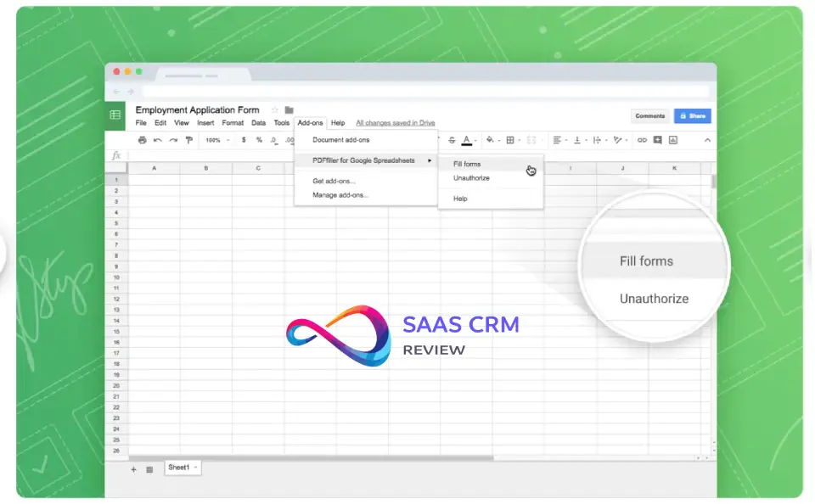Collapse the toolbar using the chevron arrow
The image size is (815, 504).
[x=707, y=140]
